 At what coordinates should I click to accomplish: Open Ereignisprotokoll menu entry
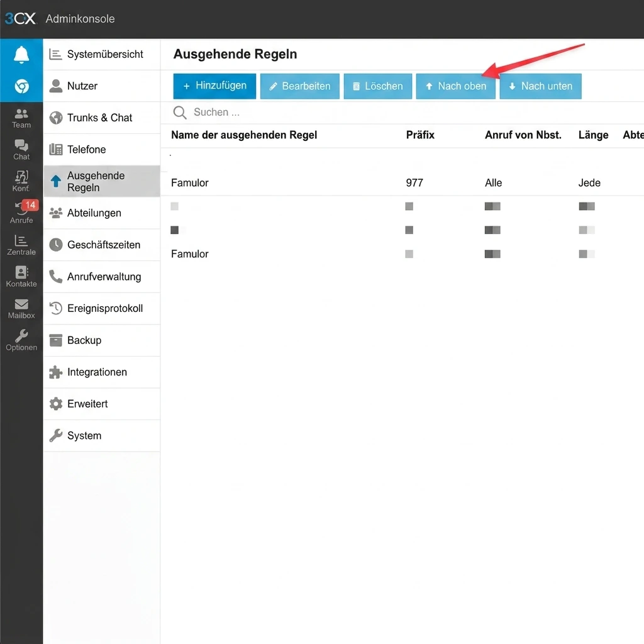coord(101,308)
